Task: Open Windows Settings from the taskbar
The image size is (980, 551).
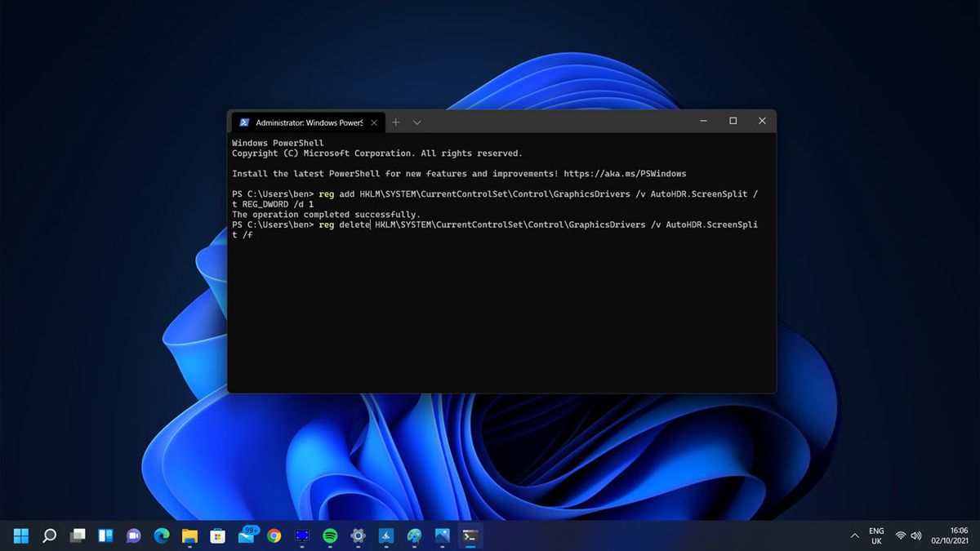Action: point(356,536)
